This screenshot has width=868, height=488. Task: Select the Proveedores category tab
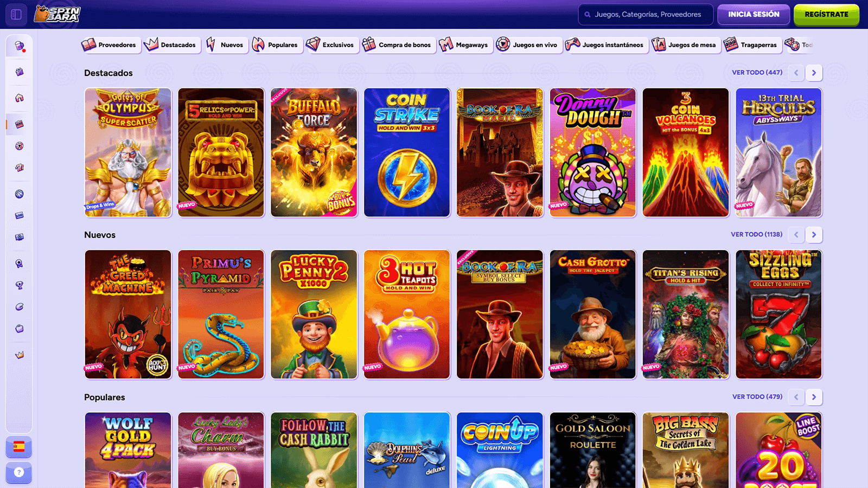click(110, 45)
